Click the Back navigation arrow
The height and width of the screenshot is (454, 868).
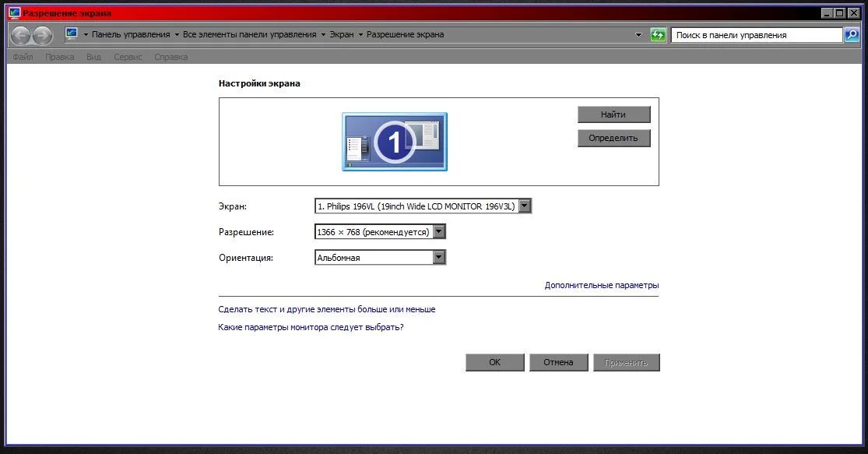(21, 35)
